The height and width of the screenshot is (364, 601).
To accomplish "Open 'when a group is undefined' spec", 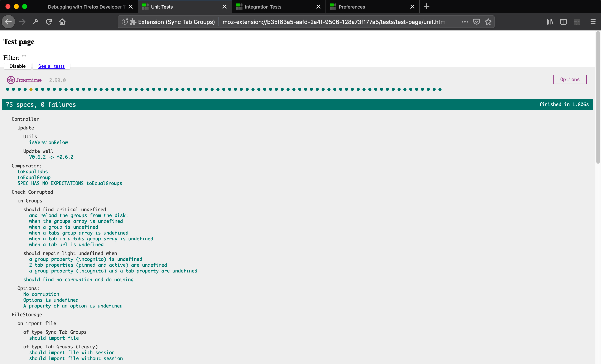I will [x=63, y=227].
